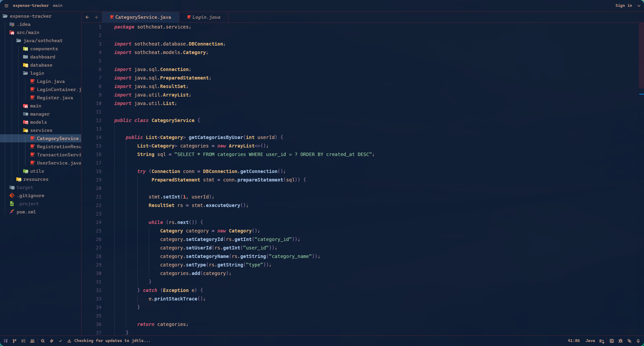
Task: Expand the target folder
Action: pos(41,187)
